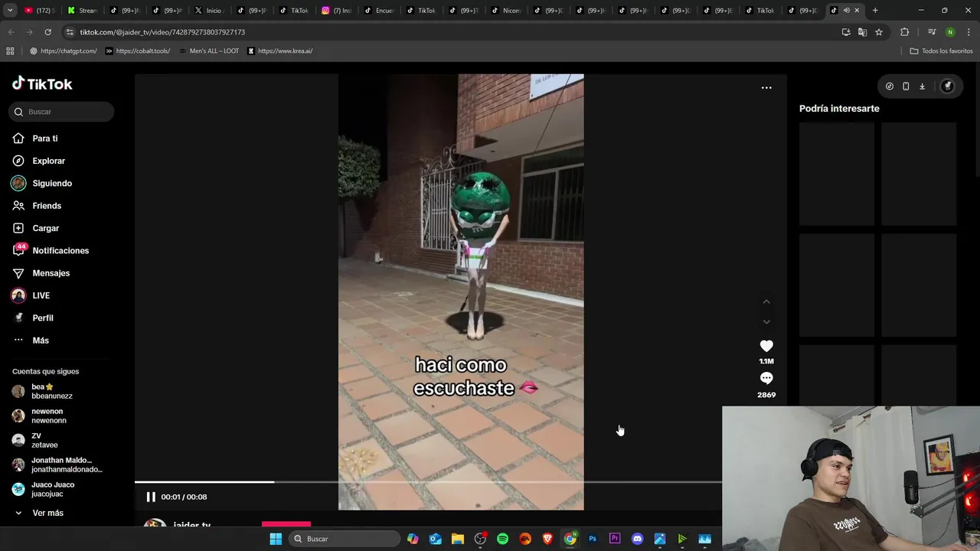Open Chrome three-dot menu
980x551 pixels.
969,32
